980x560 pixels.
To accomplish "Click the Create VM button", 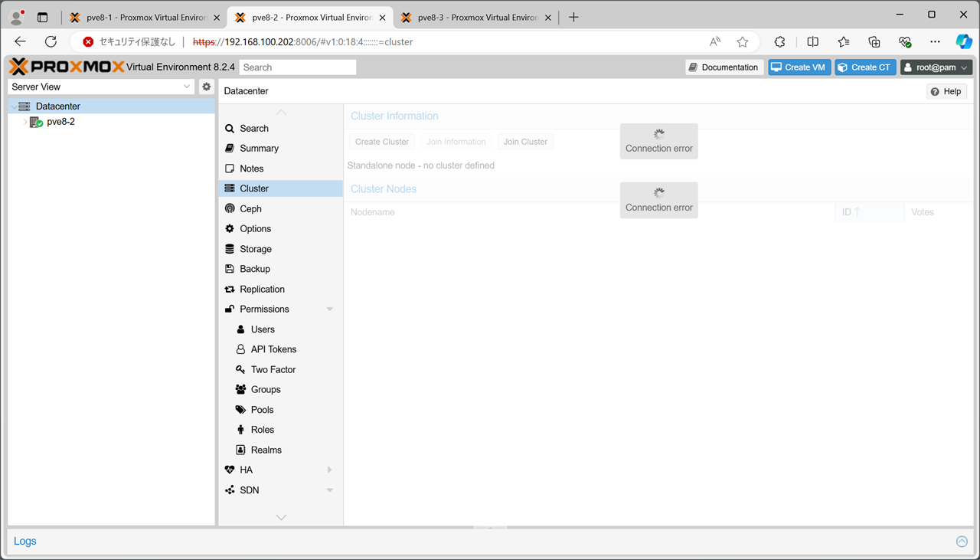I will [x=799, y=67].
